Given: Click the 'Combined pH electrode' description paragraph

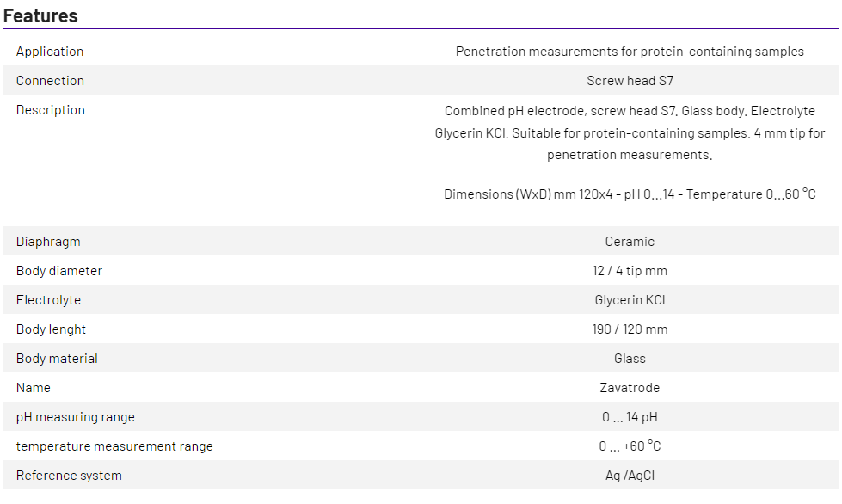Looking at the screenshot, I should point(630,133).
